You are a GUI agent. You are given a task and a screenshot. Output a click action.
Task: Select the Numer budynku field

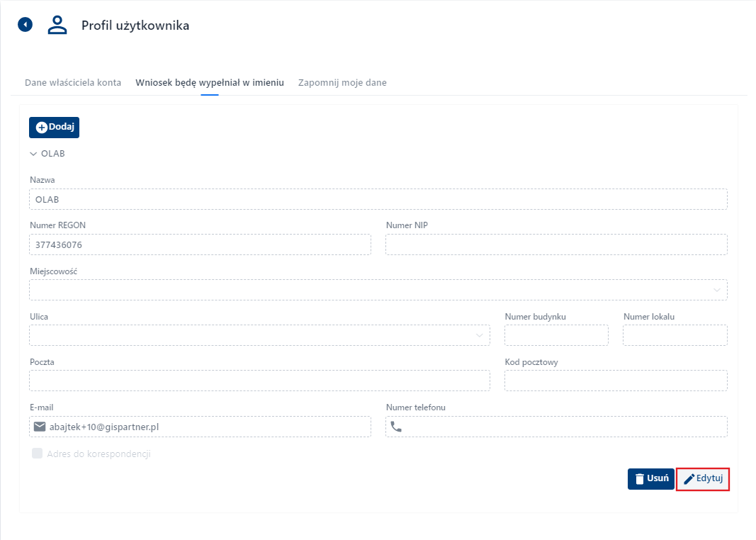pos(556,335)
